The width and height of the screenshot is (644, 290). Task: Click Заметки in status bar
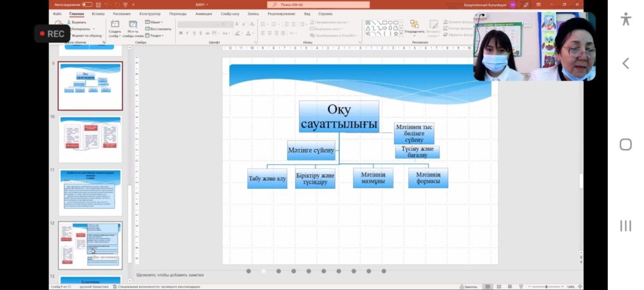point(468,287)
